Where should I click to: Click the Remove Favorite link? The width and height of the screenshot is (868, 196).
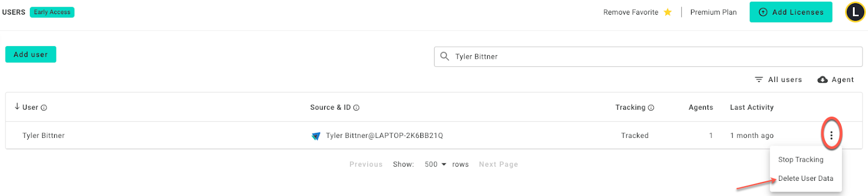(631, 12)
